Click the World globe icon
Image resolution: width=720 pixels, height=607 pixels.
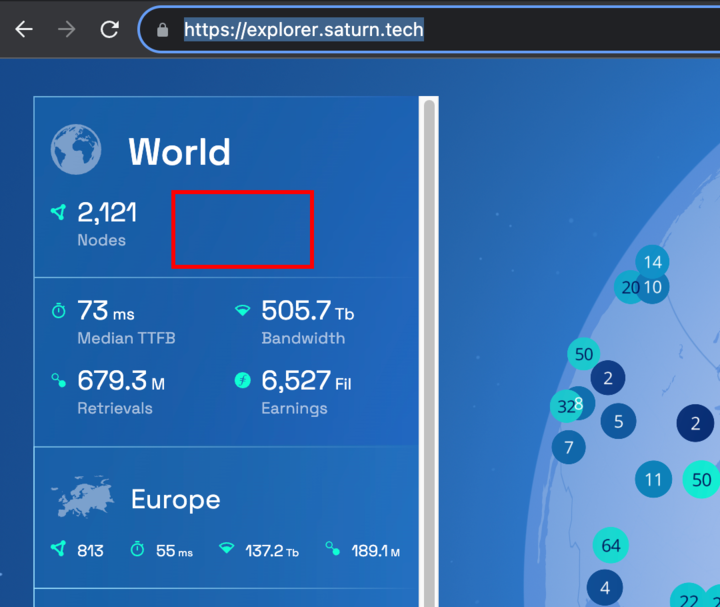tap(76, 150)
